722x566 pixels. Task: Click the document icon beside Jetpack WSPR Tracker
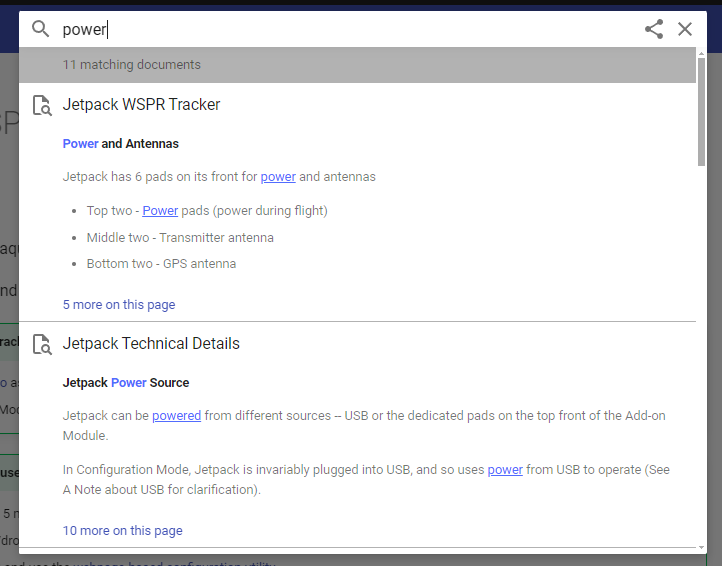(x=42, y=105)
